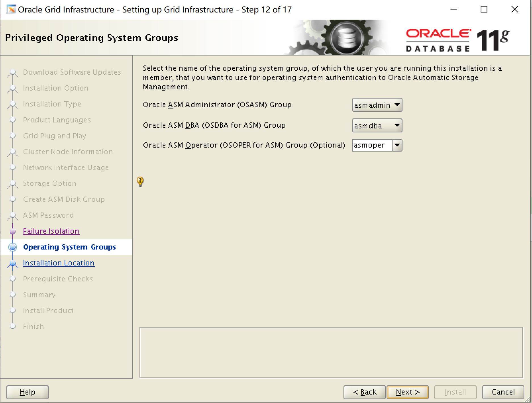Proceed with the Next button
Viewport: 532px width, 403px height.
408,392
